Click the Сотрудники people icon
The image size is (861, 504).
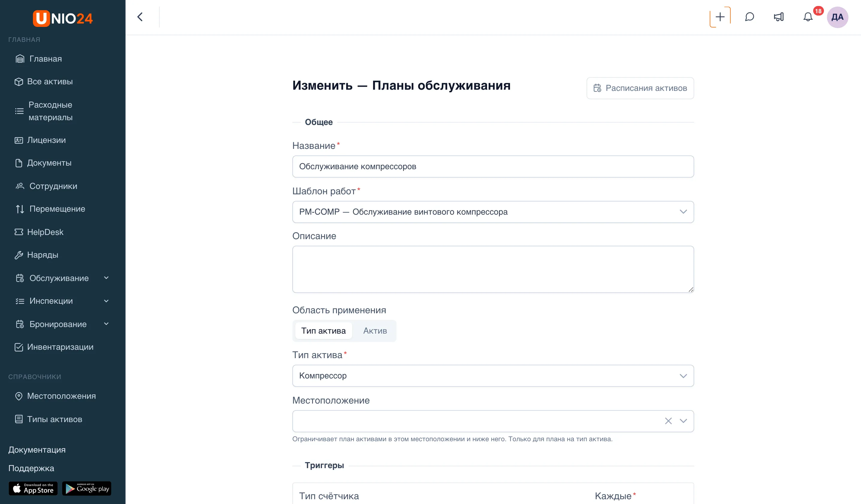click(x=20, y=186)
